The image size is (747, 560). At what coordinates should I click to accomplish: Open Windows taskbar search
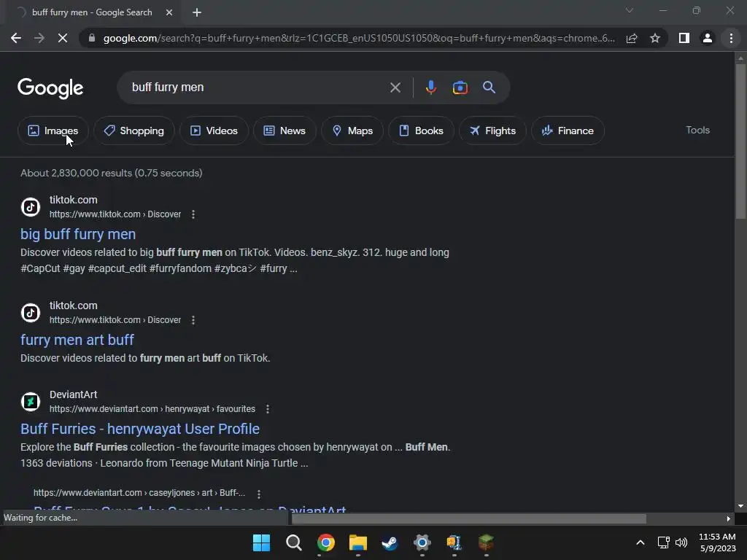pos(293,542)
